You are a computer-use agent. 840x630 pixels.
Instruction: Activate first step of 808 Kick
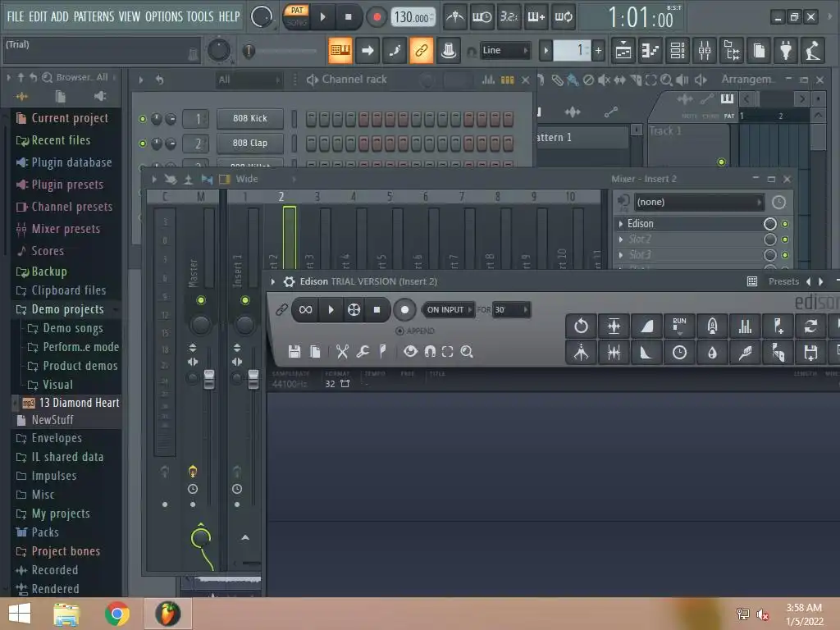(x=311, y=119)
